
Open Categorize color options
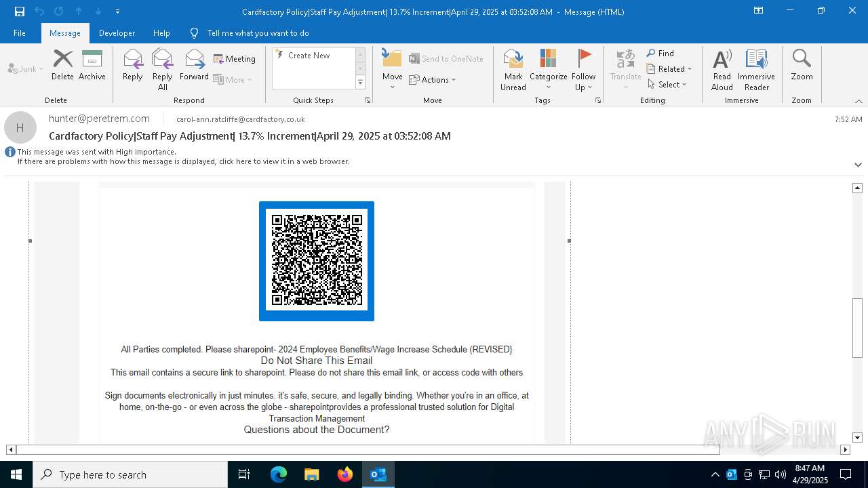pos(548,70)
